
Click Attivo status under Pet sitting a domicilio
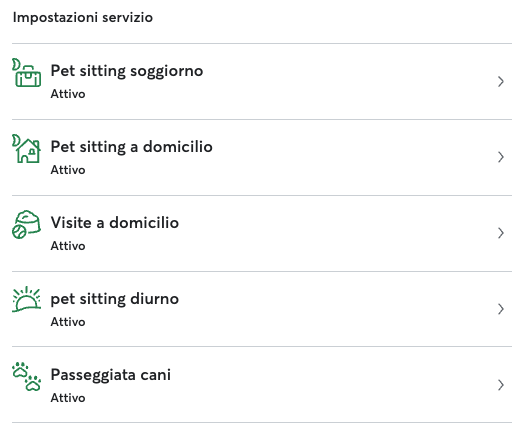click(68, 170)
